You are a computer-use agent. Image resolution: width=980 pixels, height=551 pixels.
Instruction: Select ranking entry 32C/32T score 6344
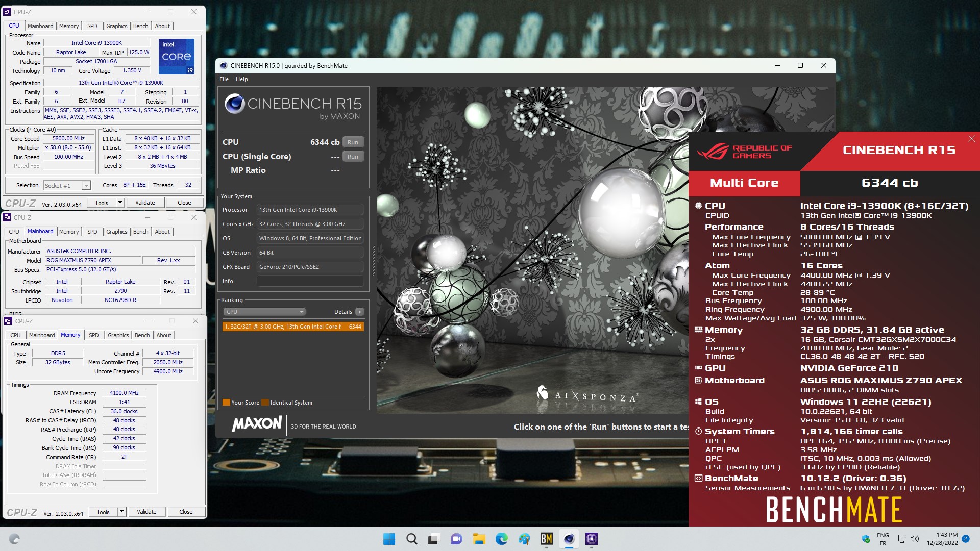pyautogui.click(x=293, y=327)
